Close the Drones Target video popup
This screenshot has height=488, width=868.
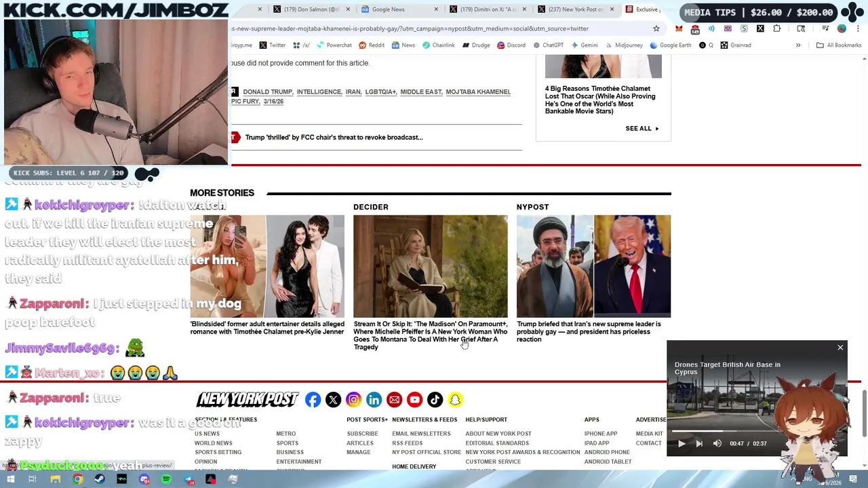coord(840,348)
